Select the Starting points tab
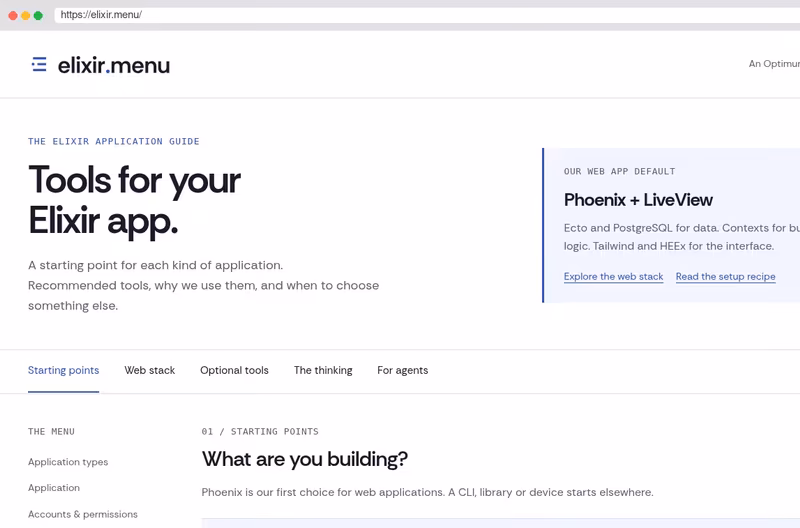The width and height of the screenshot is (800, 528). (63, 370)
